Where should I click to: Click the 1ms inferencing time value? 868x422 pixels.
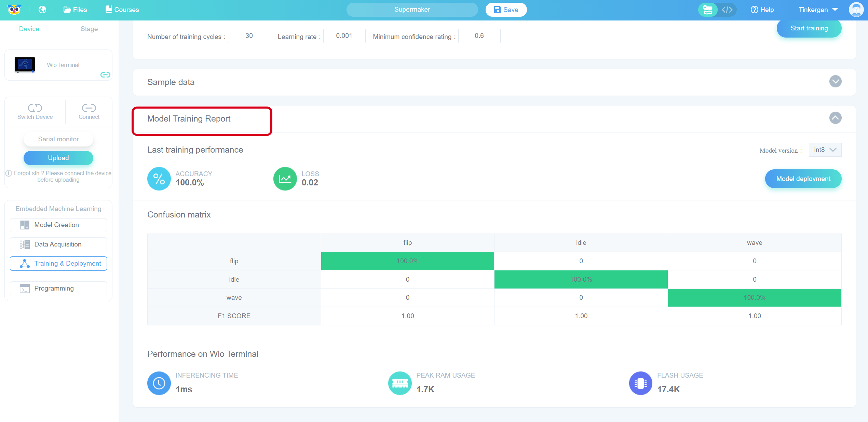click(x=184, y=390)
